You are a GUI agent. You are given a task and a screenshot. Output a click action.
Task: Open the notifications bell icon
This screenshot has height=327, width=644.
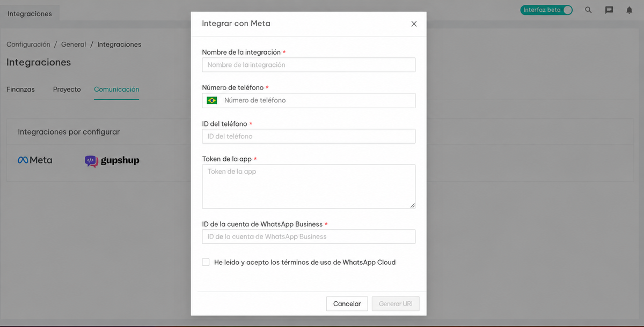630,10
